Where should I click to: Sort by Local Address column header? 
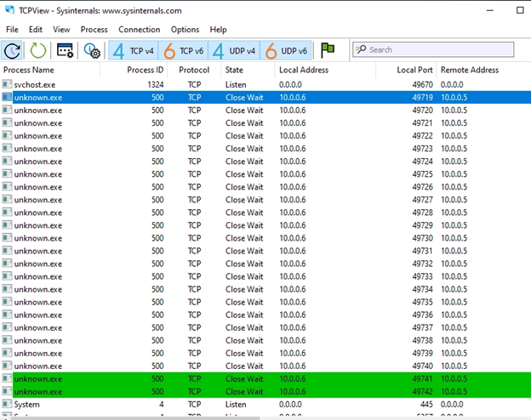tap(325, 70)
